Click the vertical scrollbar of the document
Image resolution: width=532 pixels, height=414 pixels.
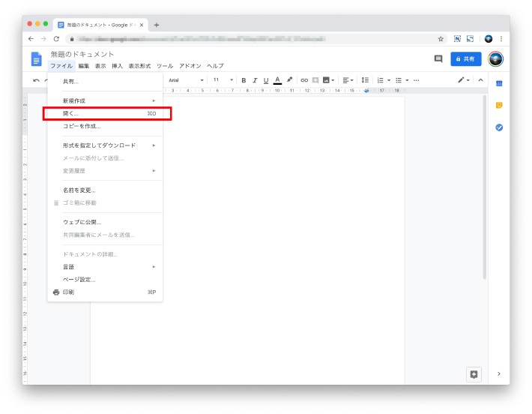(485, 187)
